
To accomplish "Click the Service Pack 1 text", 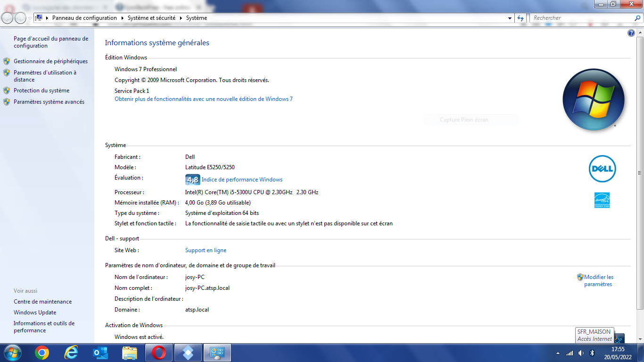I will coord(132,91).
